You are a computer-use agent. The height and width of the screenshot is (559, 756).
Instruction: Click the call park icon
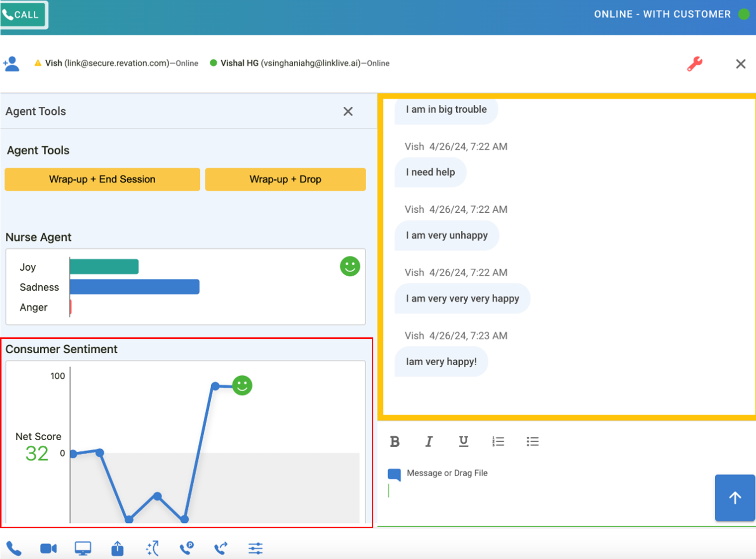(x=186, y=548)
